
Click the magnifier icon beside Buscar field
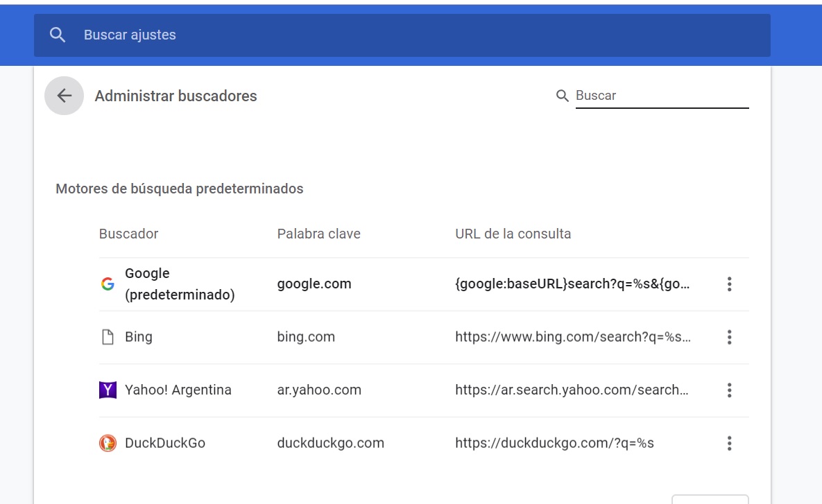562,96
